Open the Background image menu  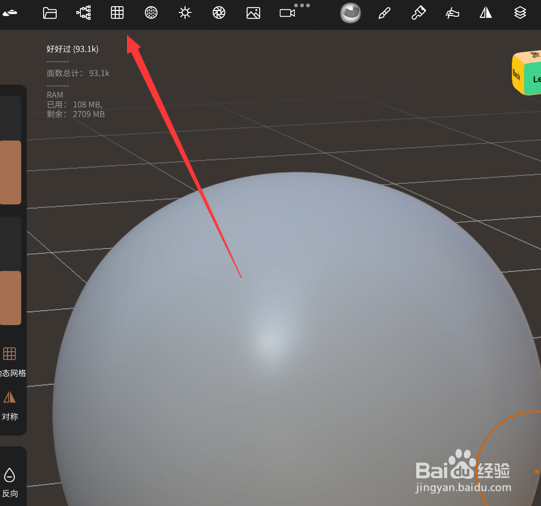[253, 13]
